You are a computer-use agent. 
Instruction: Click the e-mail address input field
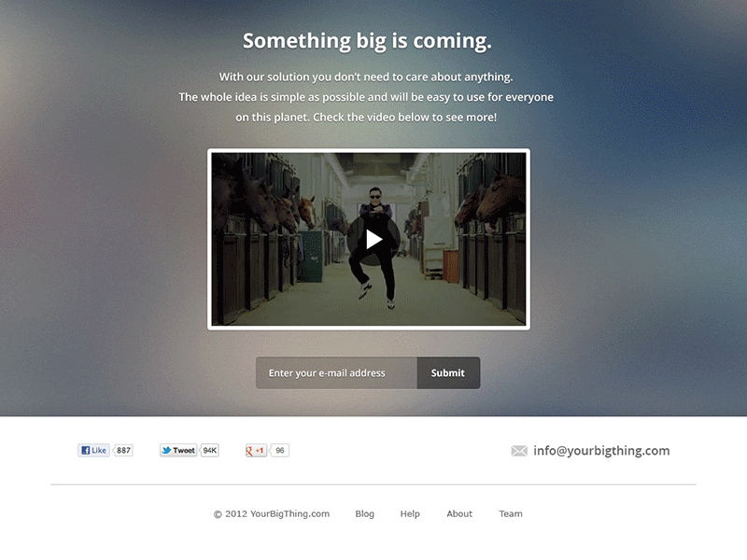coord(336,372)
